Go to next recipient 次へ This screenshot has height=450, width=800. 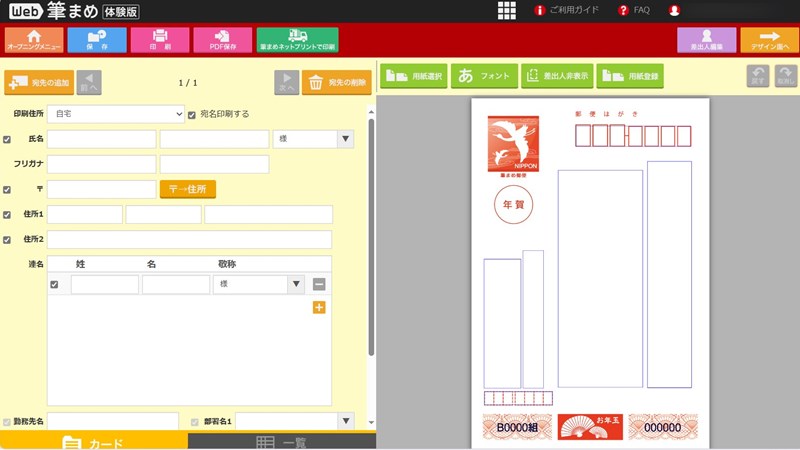(287, 82)
